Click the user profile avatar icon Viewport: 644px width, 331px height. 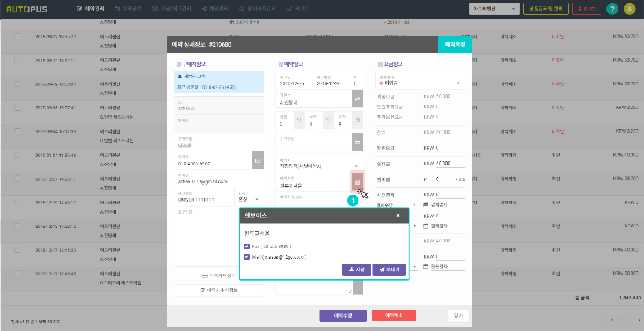(629, 9)
